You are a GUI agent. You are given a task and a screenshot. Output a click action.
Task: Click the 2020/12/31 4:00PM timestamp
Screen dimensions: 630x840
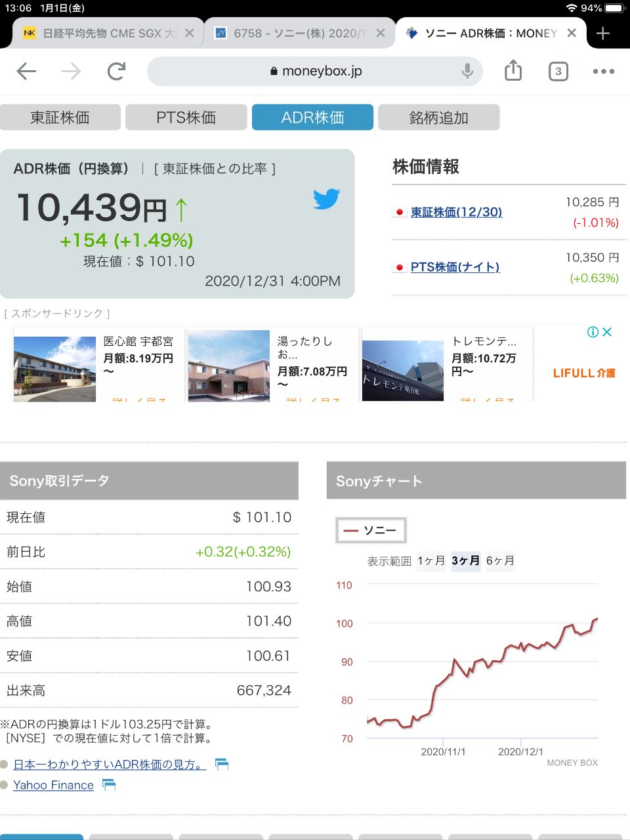pyautogui.click(x=273, y=281)
